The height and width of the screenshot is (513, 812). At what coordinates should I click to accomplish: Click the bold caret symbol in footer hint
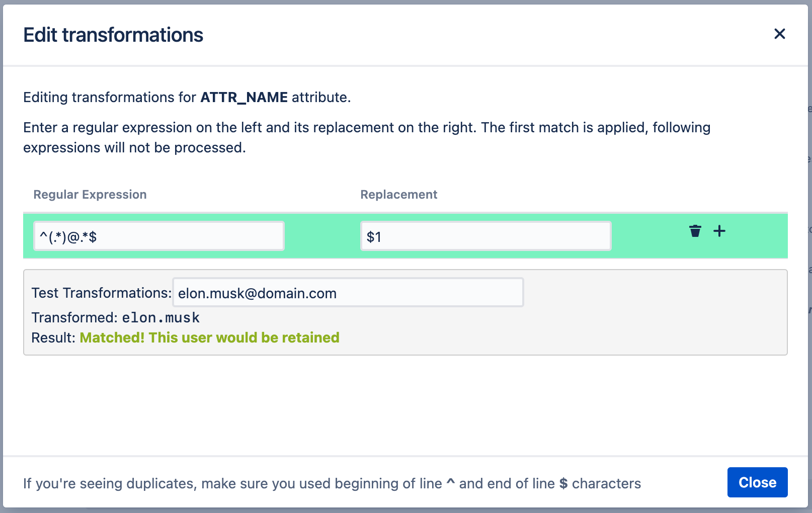pos(450,483)
